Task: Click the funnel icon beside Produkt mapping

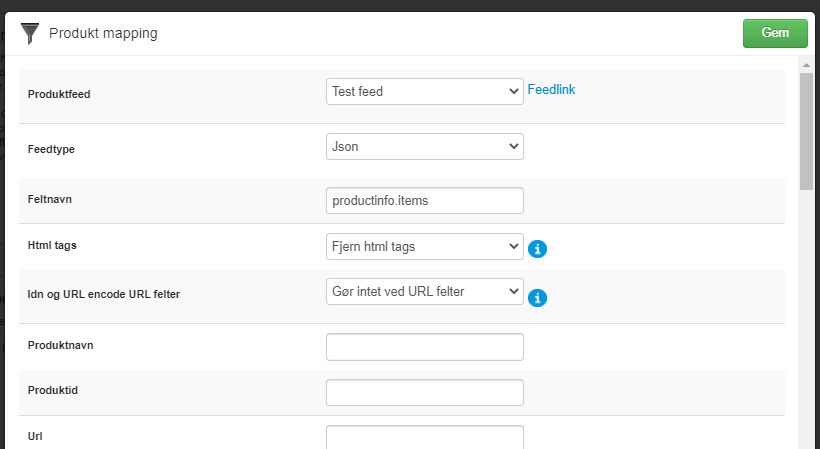Action: 30,33
